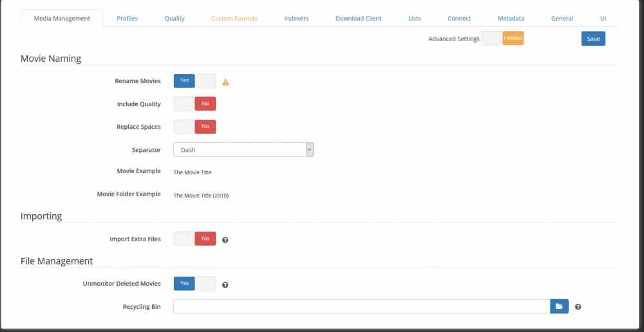The width and height of the screenshot is (644, 332).
Task: Go to the Connect tab
Action: [459, 18]
